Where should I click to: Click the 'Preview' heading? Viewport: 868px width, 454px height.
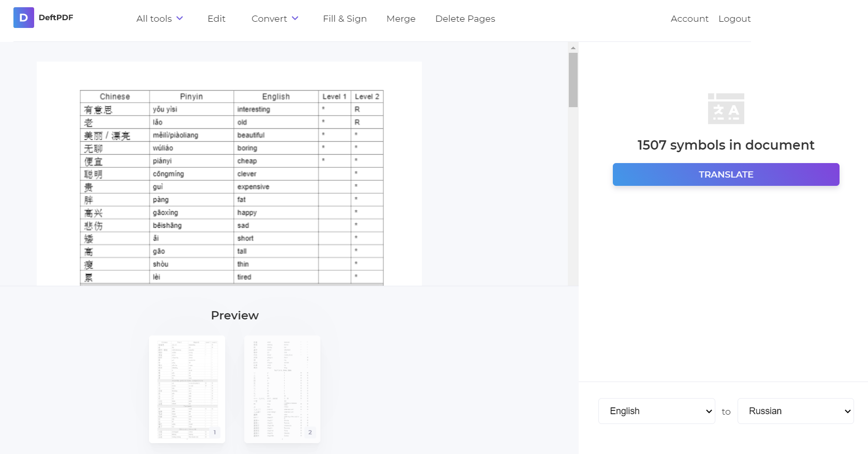[x=234, y=315]
